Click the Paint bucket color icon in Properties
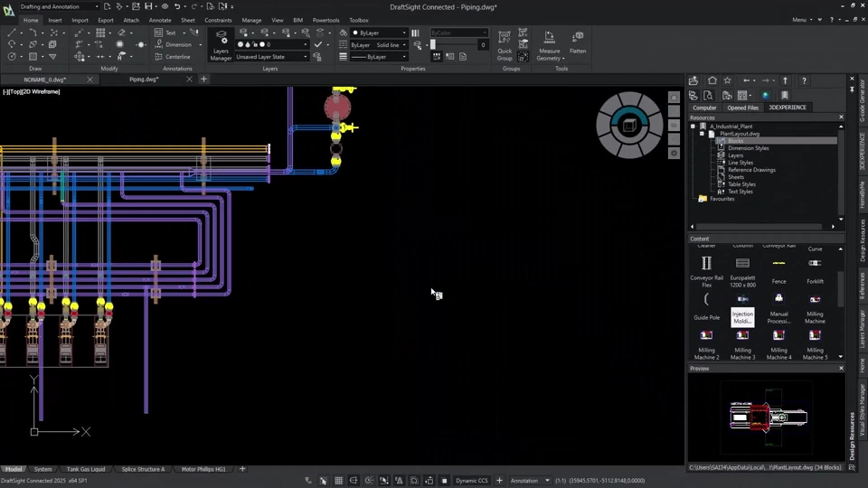This screenshot has width=868, height=488. pyautogui.click(x=344, y=33)
